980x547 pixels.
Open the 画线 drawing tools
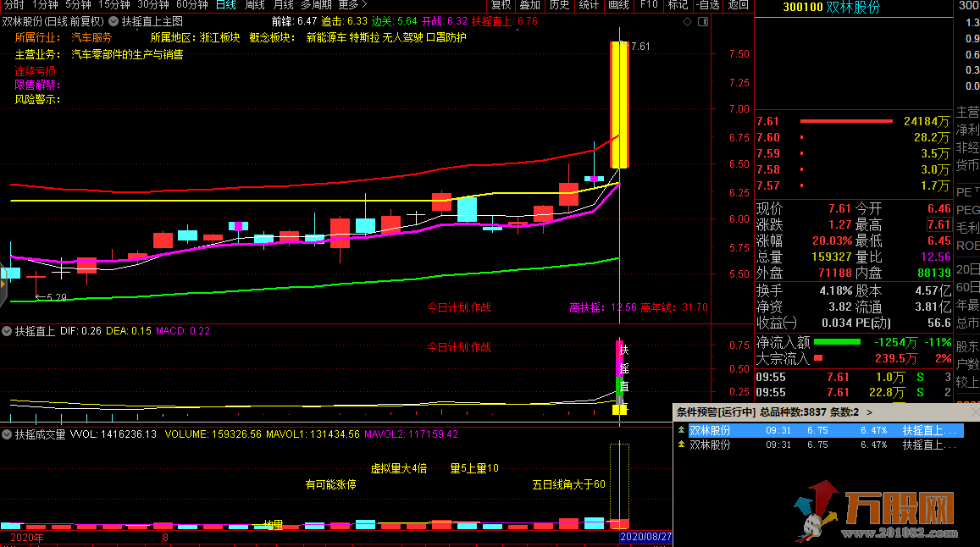618,5
